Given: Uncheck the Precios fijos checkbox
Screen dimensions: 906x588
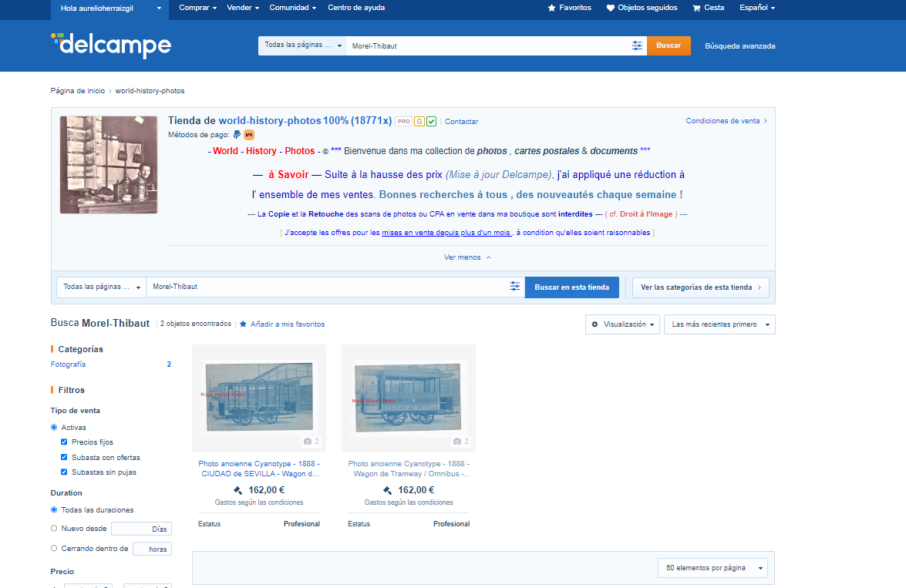Looking at the screenshot, I should [x=64, y=442].
